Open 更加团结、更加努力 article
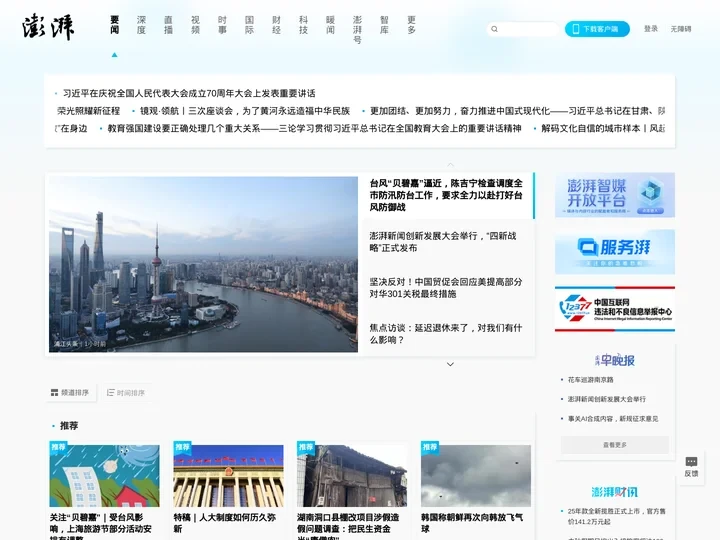720x540 pixels. tap(518, 111)
